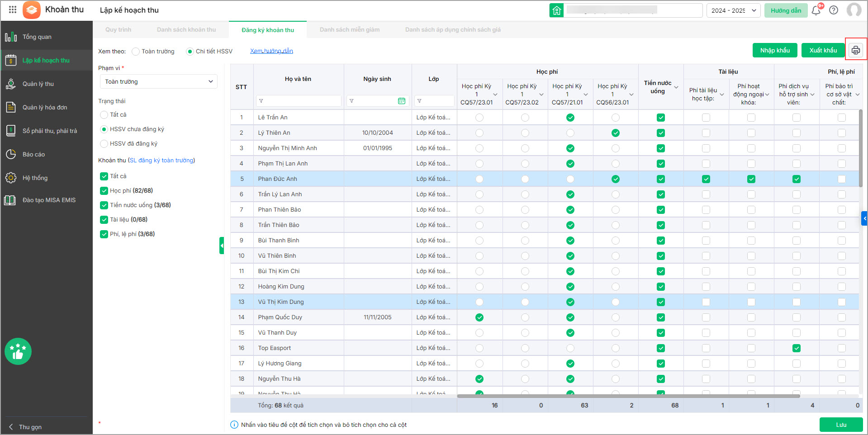The width and height of the screenshot is (868, 435).
Task: Click the green thumbs-up feedback icon
Action: coord(18,351)
